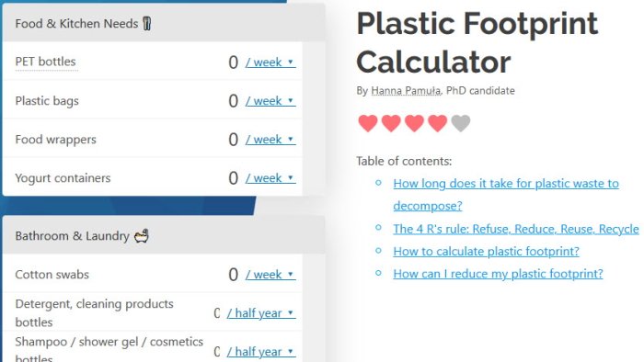
Task: Rate with the second red heart
Action: (x=391, y=123)
